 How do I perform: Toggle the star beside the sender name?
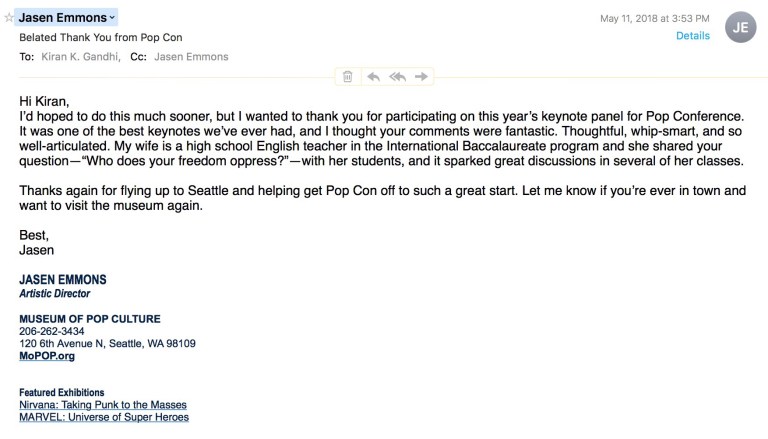[x=9, y=18]
